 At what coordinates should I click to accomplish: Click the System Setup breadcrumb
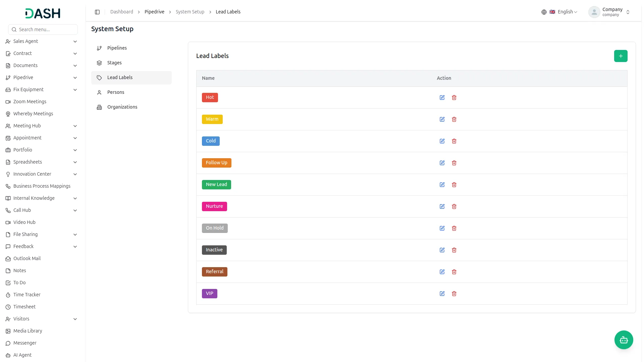pyautogui.click(x=190, y=12)
